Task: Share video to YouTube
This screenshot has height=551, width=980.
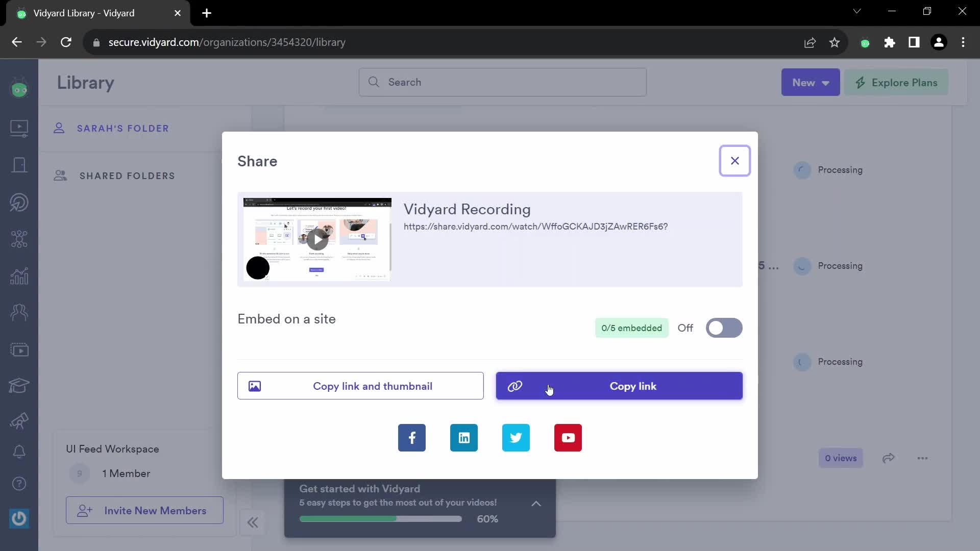Action: (568, 438)
